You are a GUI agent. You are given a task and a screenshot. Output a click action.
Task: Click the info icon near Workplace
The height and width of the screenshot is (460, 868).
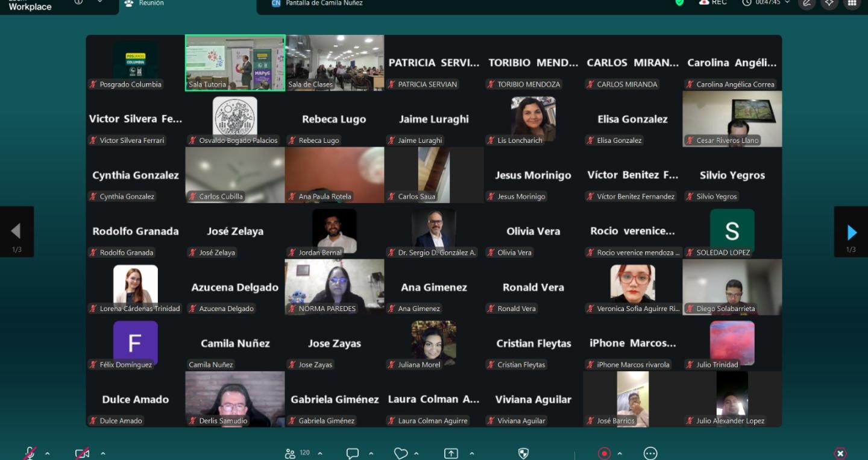(78, 2)
